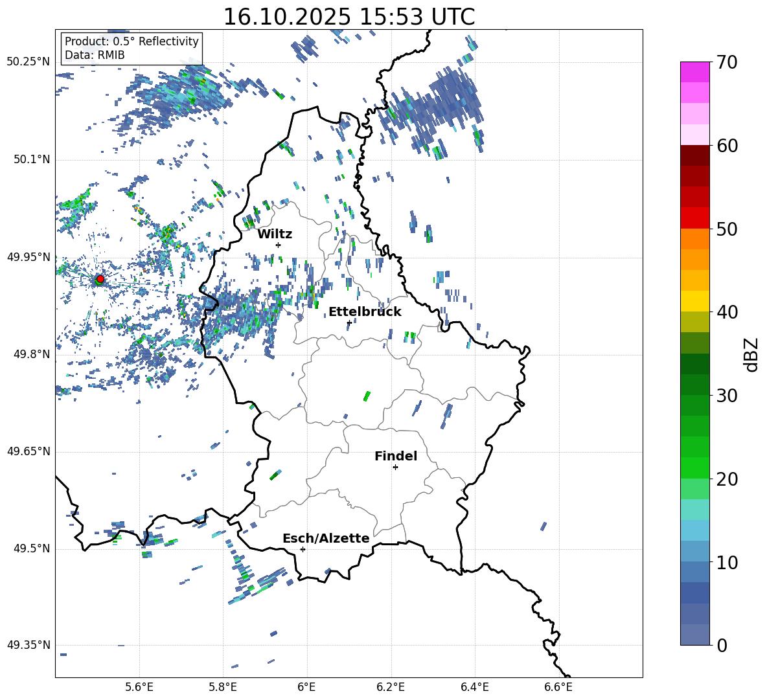The width and height of the screenshot is (767, 700).
Task: Click the 5.6°E longitude label
Action: pos(139,687)
